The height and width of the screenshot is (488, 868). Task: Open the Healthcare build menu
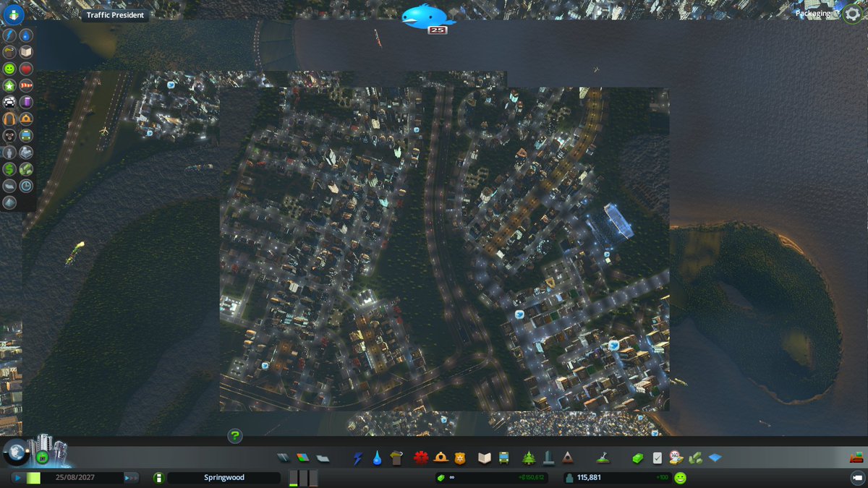[x=422, y=458]
